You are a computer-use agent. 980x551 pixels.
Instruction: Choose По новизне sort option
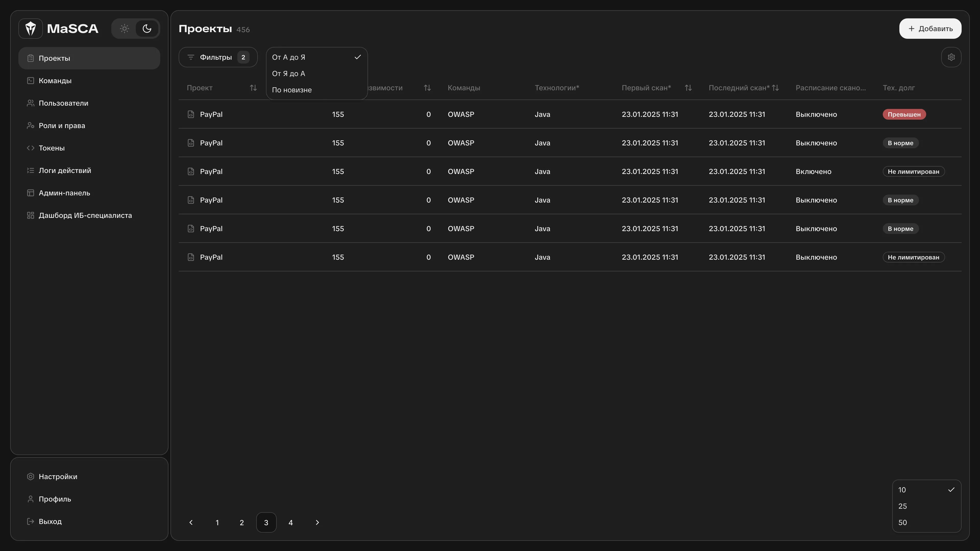(292, 90)
